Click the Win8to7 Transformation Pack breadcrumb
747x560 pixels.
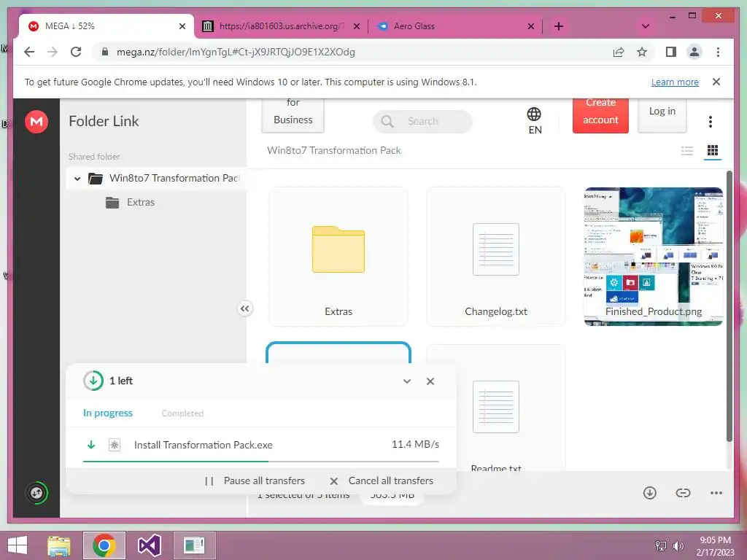tap(334, 150)
